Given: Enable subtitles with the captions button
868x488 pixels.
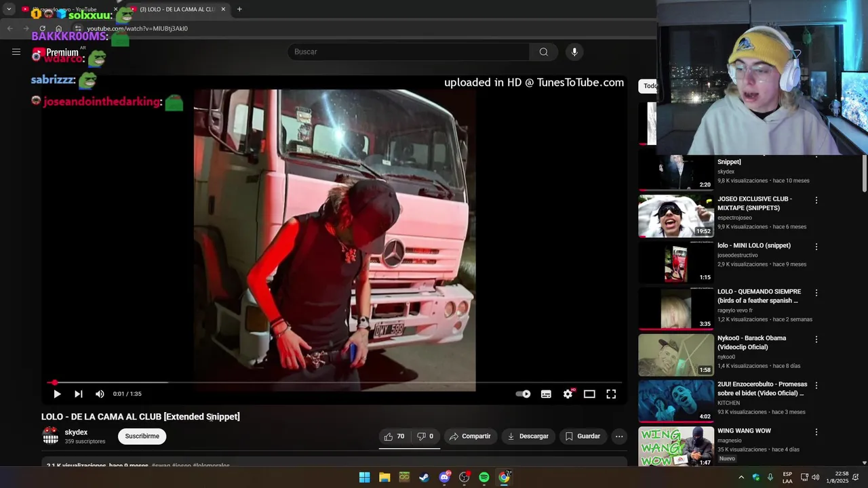Looking at the screenshot, I should (546, 394).
